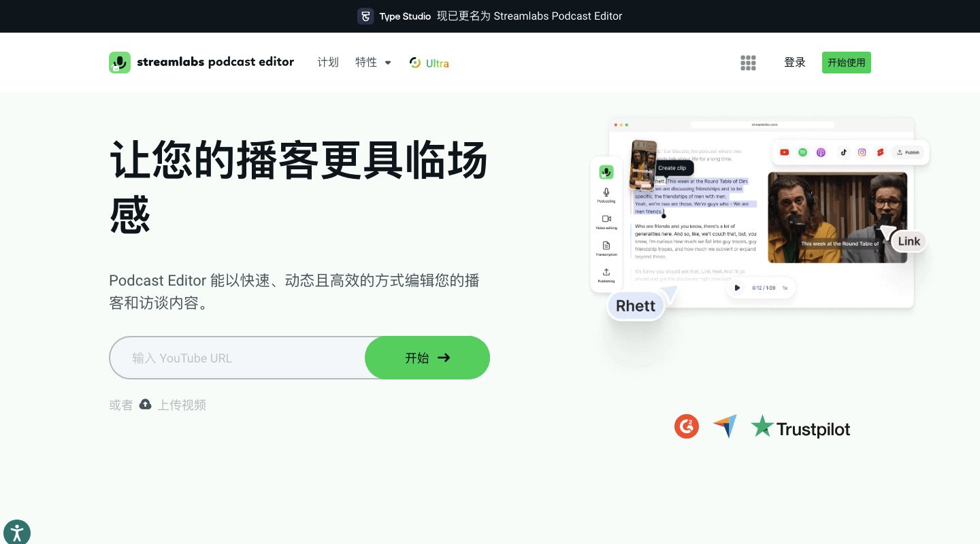Click the banner text Streamlabs Podcast Editor
Screen dimensions: 980x544
(558, 16)
